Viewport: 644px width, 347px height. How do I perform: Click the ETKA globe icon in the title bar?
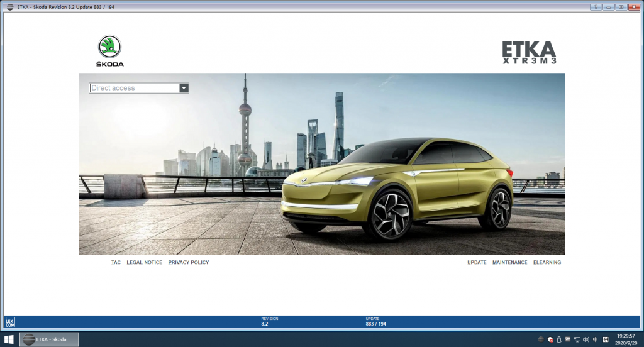[x=10, y=7]
